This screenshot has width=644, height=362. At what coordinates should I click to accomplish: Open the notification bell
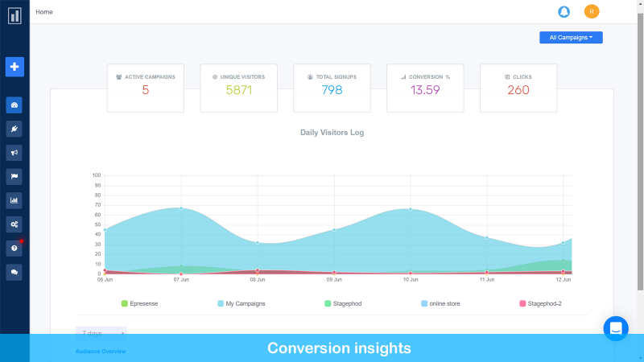[564, 11]
